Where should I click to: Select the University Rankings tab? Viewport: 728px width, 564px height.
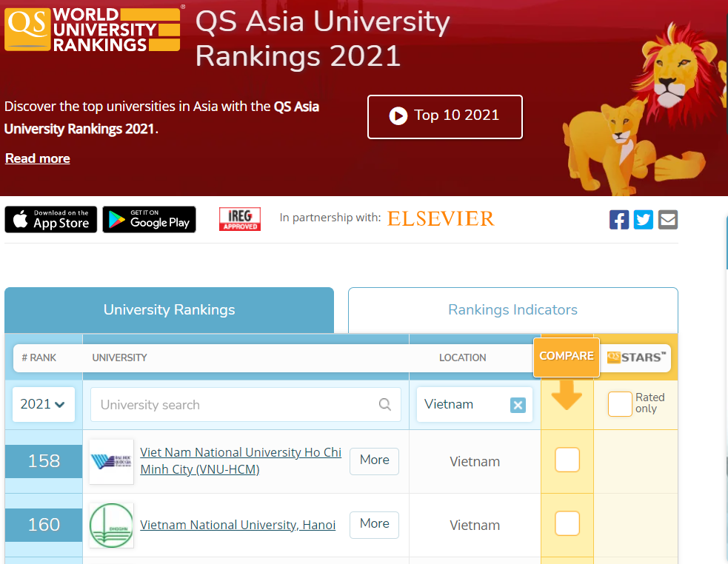(x=169, y=309)
